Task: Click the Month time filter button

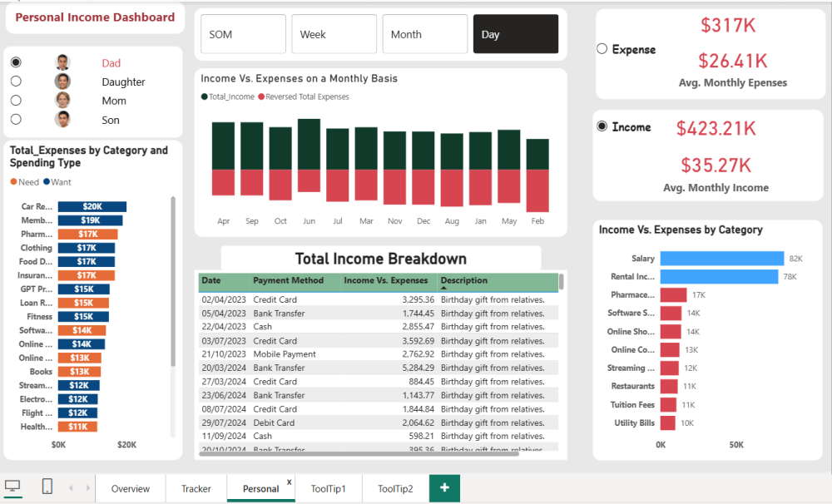Action: 424,34
